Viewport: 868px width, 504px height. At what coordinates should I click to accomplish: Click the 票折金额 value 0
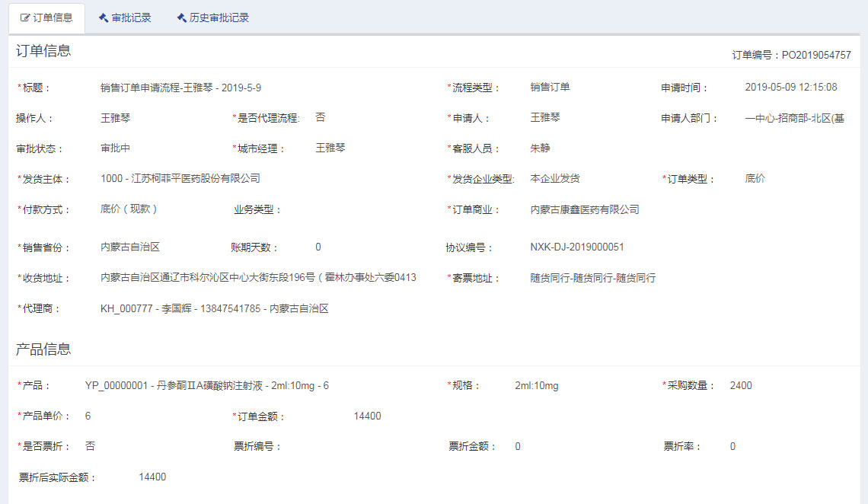click(x=518, y=446)
